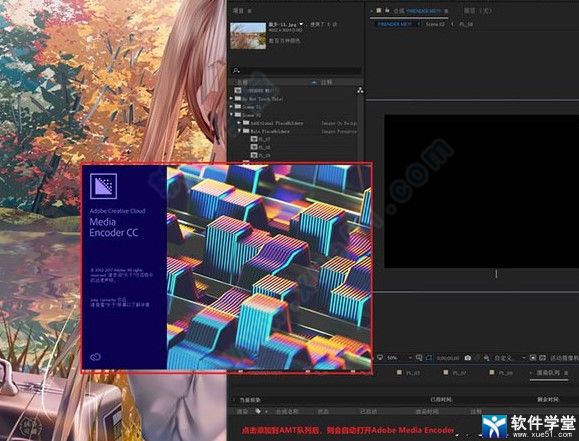Open the project flowchart view icon
579x441 pixels.
(360, 90)
